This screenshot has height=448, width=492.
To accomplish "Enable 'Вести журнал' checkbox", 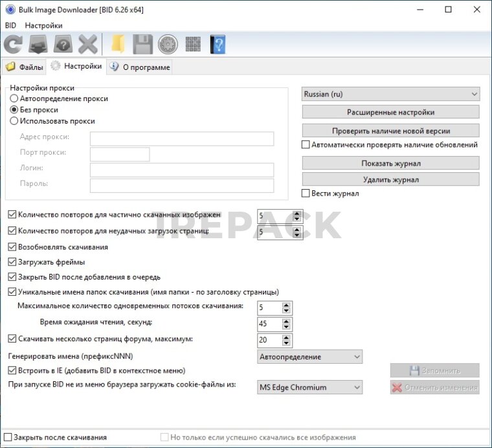I will click(x=306, y=193).
